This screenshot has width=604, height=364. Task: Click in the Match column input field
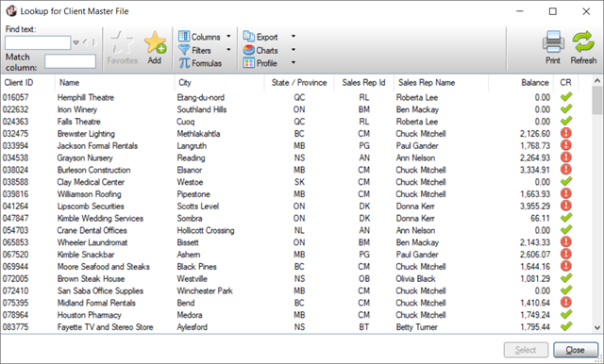click(70, 61)
